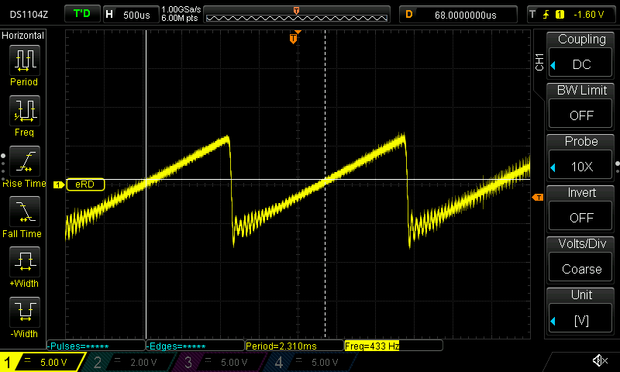Select channel 2 tab at 2.00 V
This screenshot has width=620, height=372.
[x=130, y=362]
